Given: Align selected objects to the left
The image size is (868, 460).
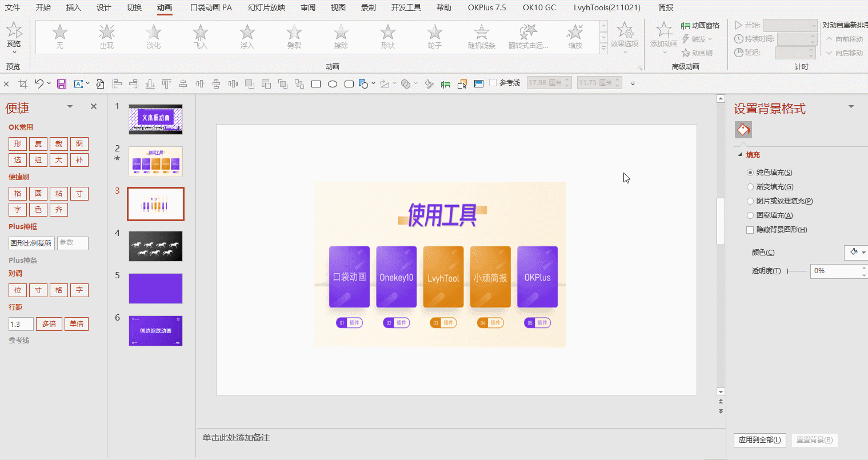Looking at the screenshot, I should point(117,84).
